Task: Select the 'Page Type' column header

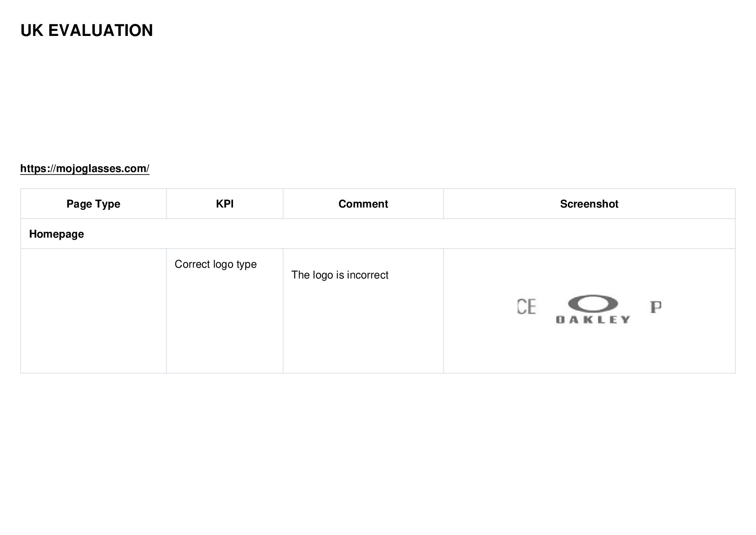Action: coord(93,204)
